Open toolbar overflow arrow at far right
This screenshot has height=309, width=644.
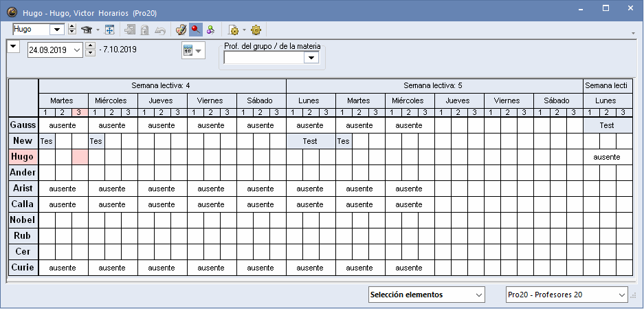pyautogui.click(x=634, y=33)
